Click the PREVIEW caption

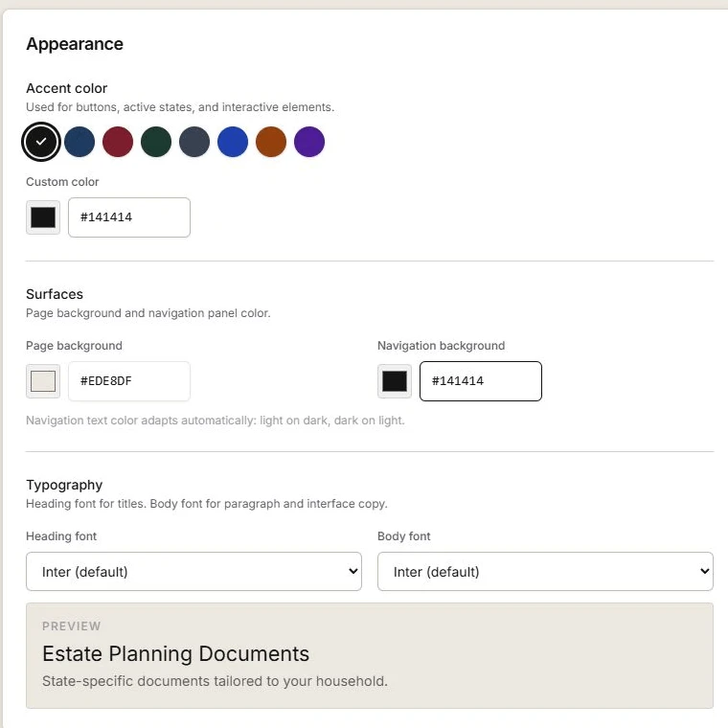(x=71, y=626)
